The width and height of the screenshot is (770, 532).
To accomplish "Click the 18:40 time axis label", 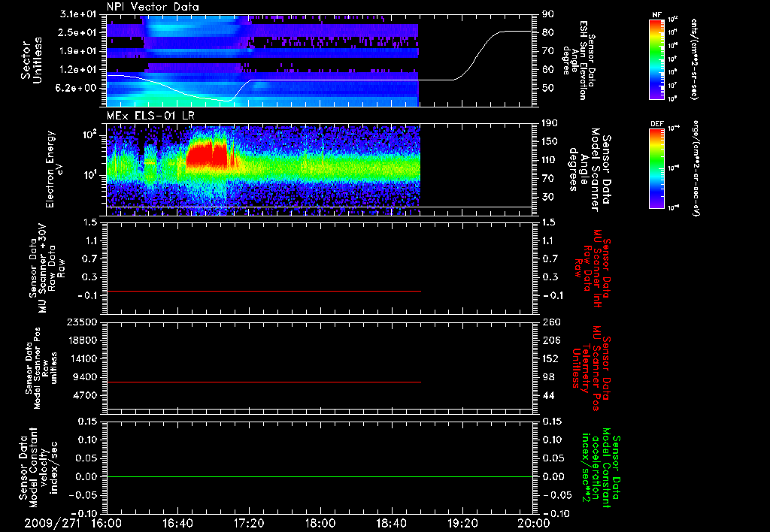I will point(391,523).
